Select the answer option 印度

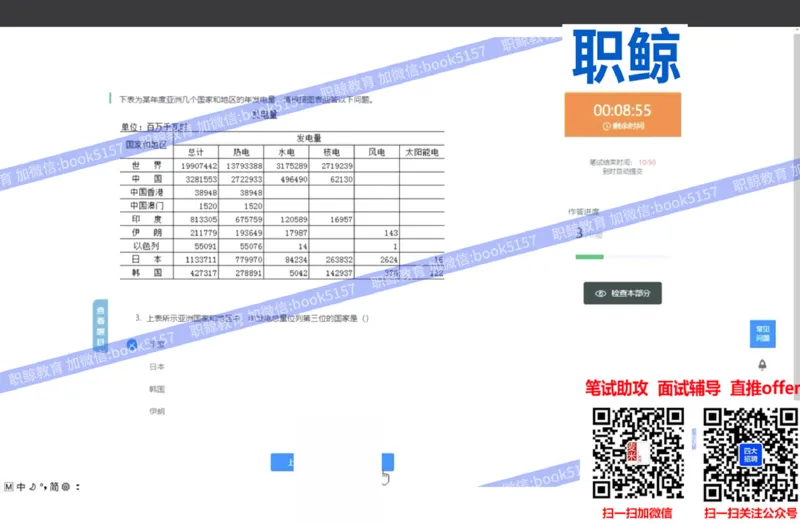point(157,344)
